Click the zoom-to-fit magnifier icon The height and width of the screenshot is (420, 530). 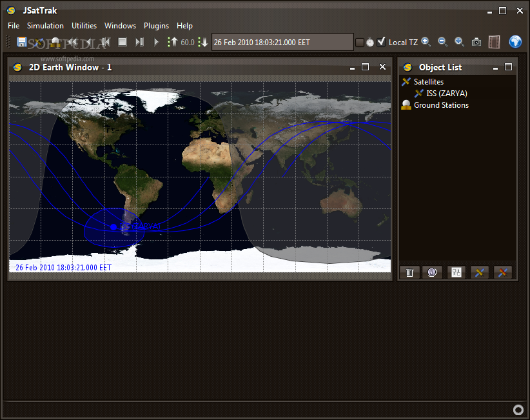(x=459, y=42)
